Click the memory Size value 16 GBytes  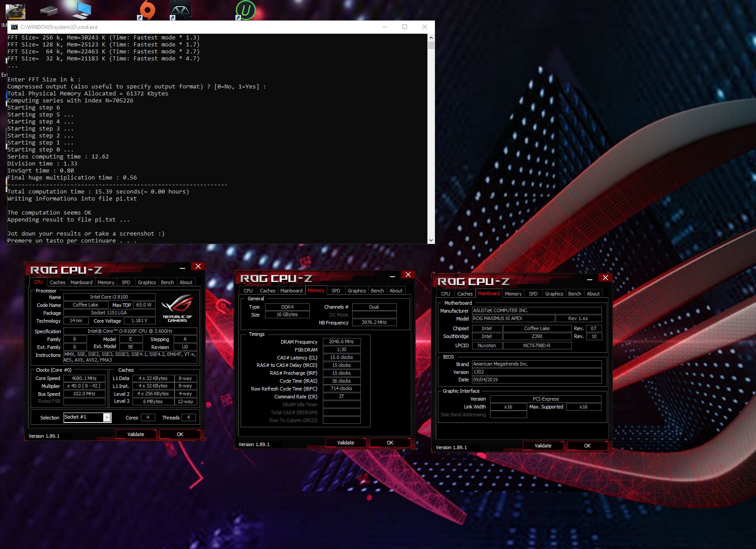[287, 314]
